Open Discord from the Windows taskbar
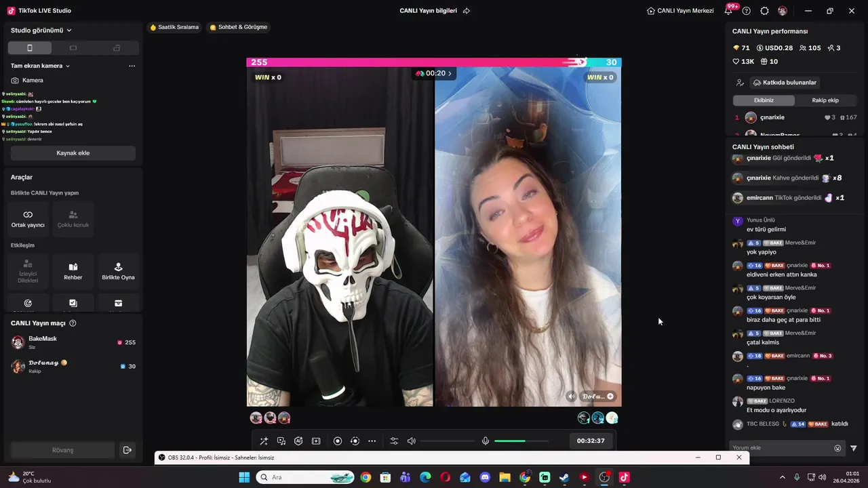 coord(485,477)
